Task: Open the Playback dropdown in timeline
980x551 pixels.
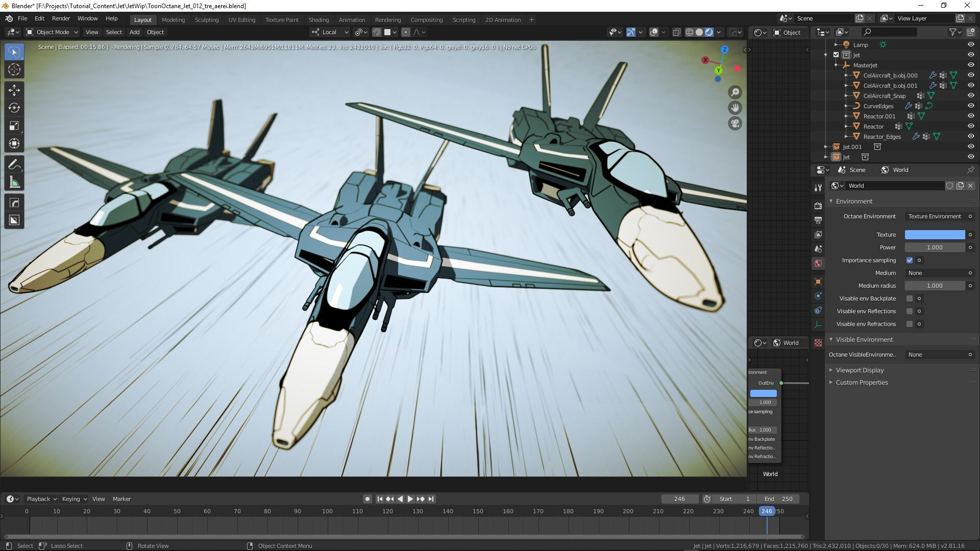Action: pyautogui.click(x=41, y=499)
